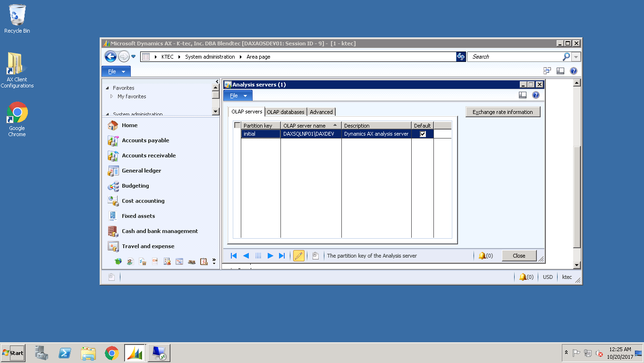Sort by the Partition key column header
Screen dimensions: 644x363
coord(261,126)
